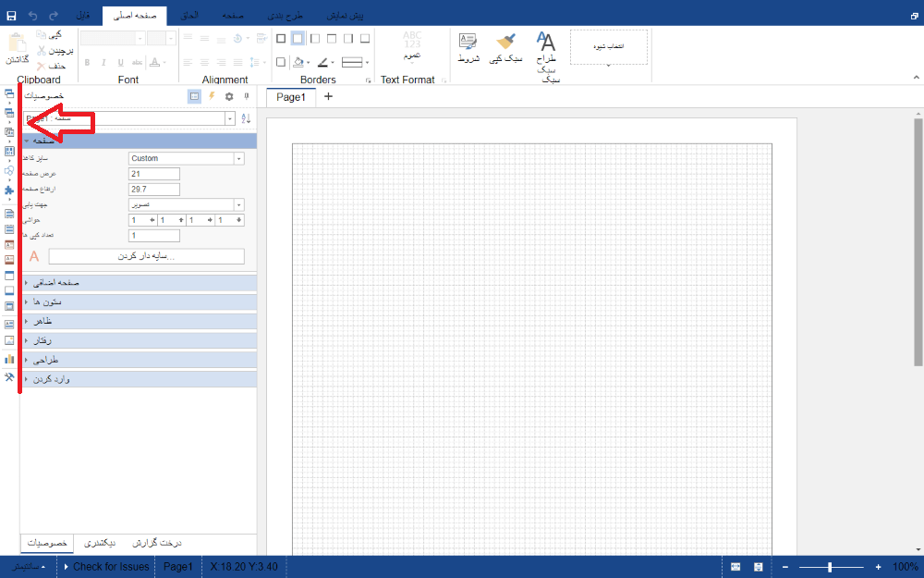The height and width of the screenshot is (578, 924).
Task: Open the Conditions icon in ribbon
Action: click(x=468, y=48)
